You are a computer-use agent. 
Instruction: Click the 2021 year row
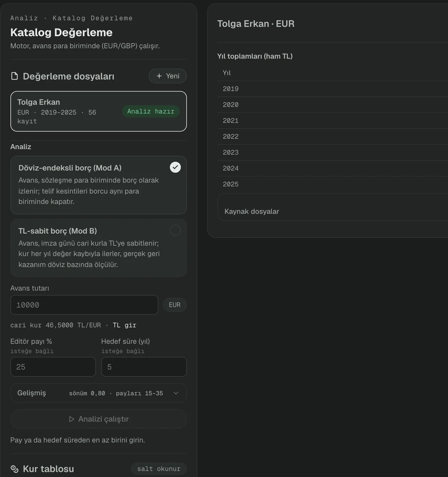coord(333,121)
